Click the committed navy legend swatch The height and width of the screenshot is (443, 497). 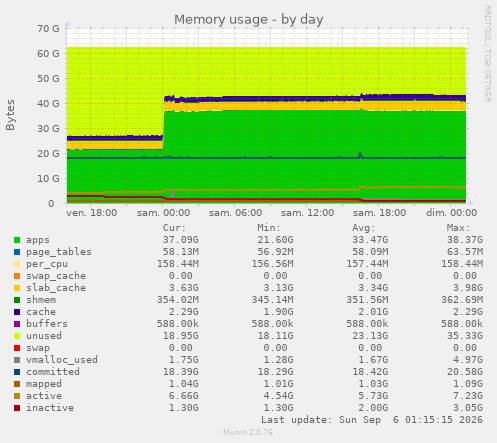pyautogui.click(x=17, y=372)
